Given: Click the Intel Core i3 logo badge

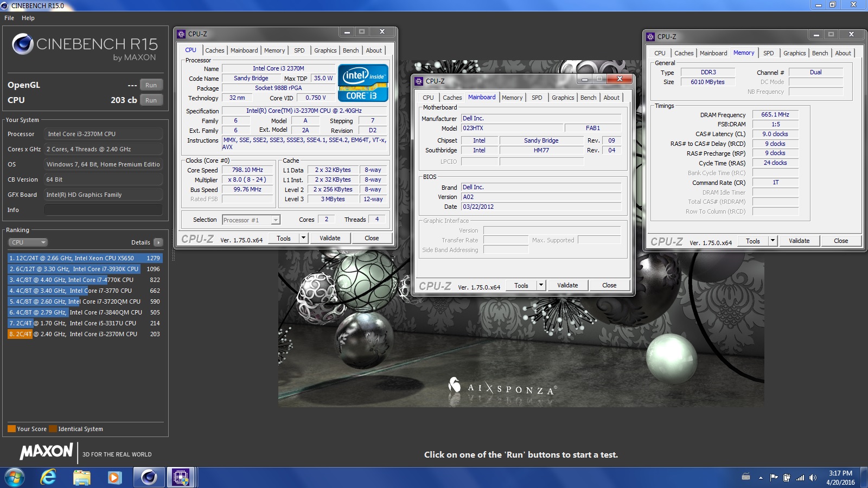Looking at the screenshot, I should click(363, 83).
